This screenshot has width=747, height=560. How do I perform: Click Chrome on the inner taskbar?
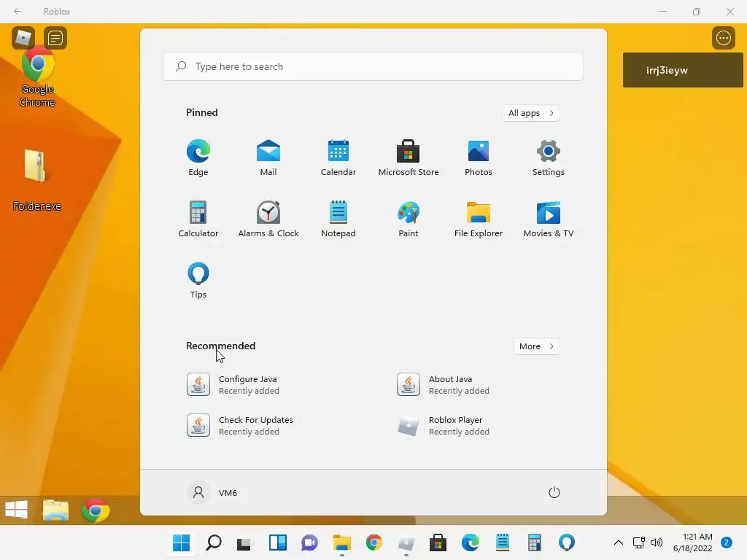(96, 510)
